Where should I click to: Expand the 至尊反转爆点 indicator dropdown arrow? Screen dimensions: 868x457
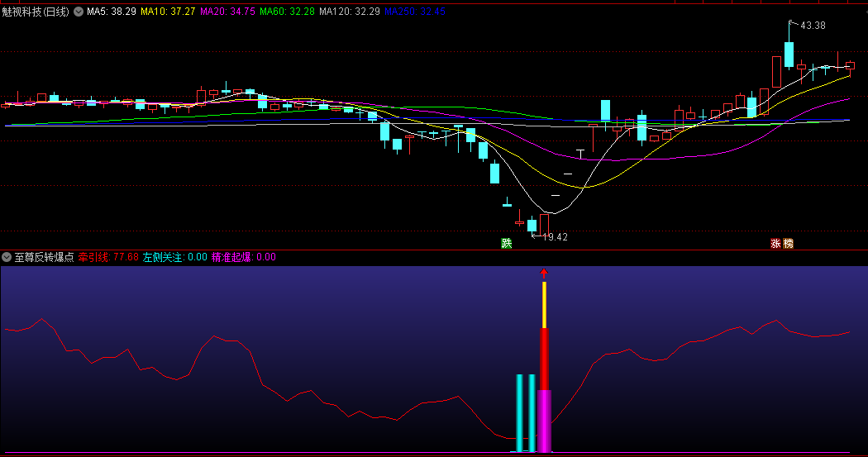pyautogui.click(x=7, y=257)
